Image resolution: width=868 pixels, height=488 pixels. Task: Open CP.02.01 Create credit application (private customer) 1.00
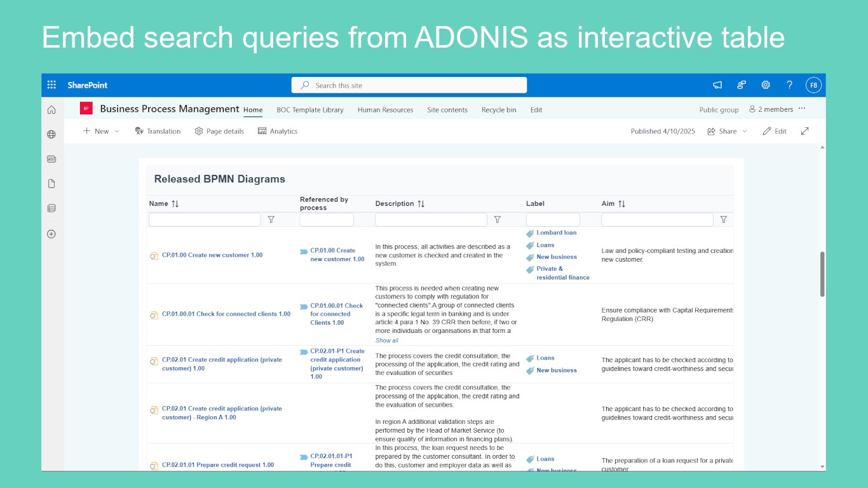click(222, 364)
